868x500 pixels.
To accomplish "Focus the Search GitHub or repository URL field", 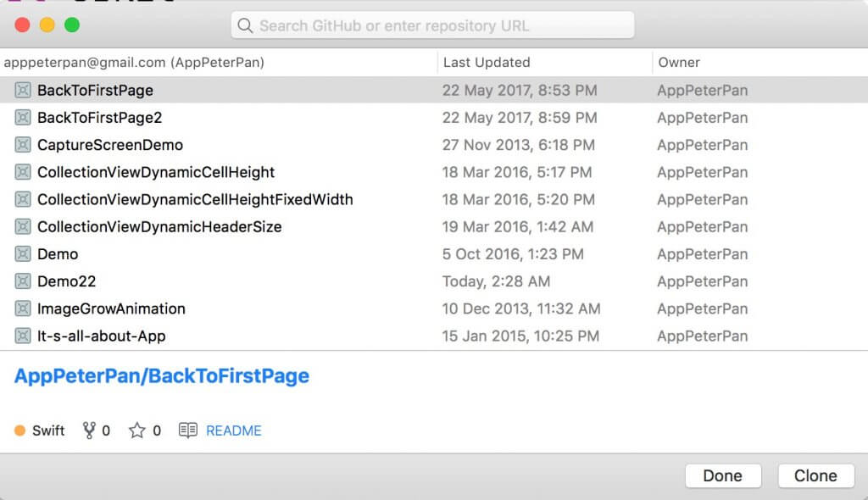I will tap(432, 25).
